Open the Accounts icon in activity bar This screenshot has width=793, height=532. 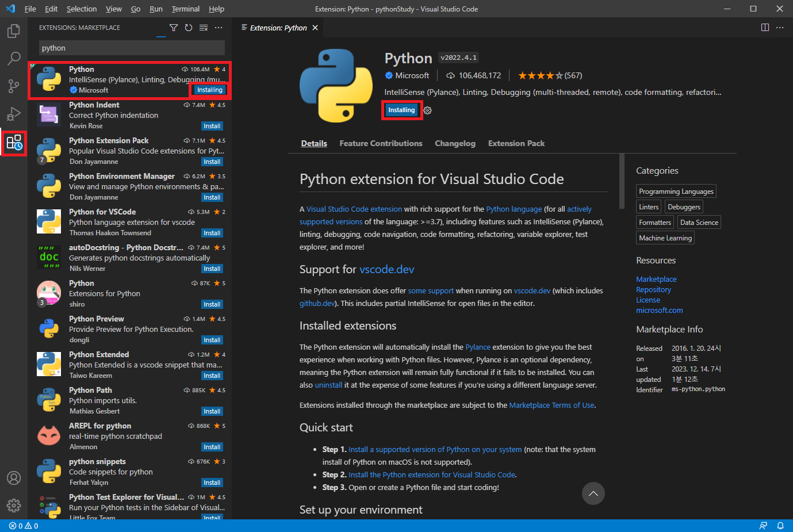(14, 478)
